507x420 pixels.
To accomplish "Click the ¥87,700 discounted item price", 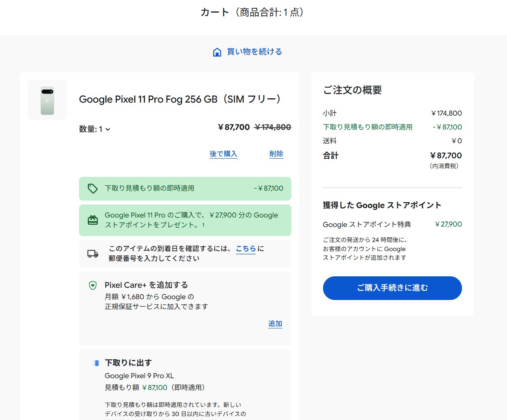I will (234, 127).
